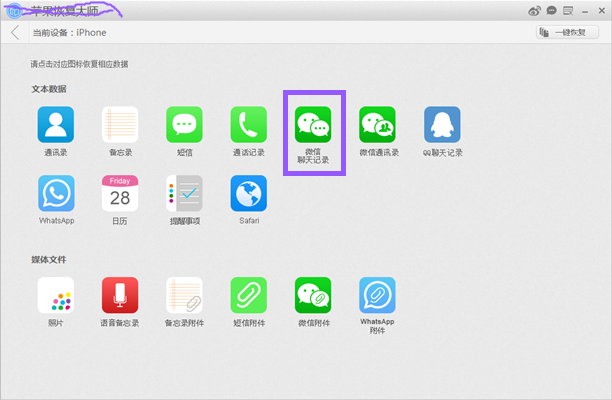Select the WhatsApp recovery icon

point(56,193)
